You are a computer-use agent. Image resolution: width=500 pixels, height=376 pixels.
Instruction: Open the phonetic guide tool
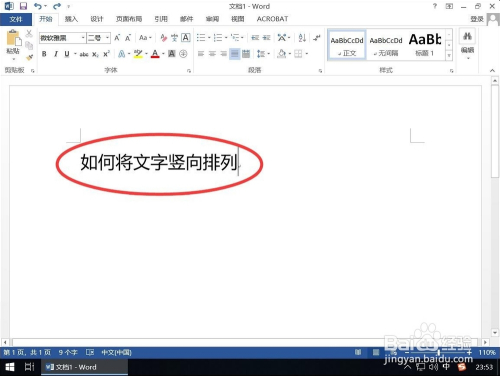click(x=174, y=38)
